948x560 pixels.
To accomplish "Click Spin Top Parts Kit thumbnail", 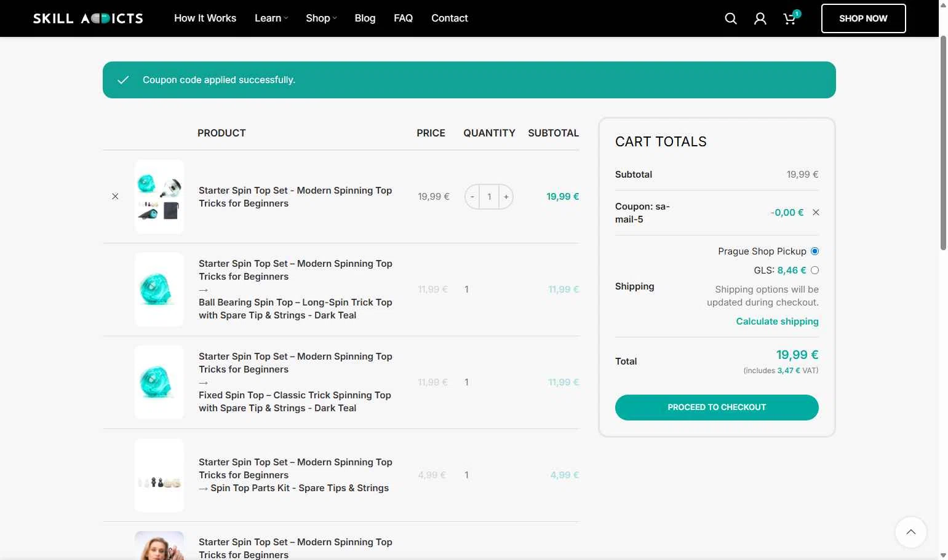I will click(159, 475).
